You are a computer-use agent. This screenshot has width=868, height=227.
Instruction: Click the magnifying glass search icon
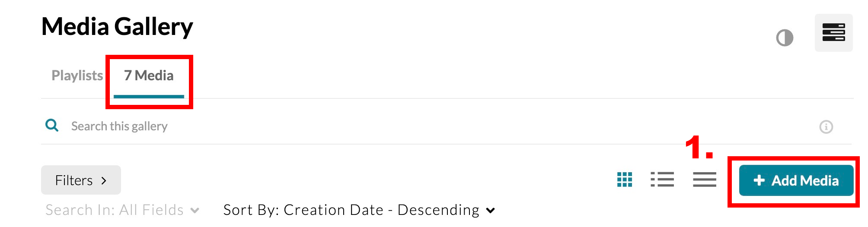[x=52, y=126]
